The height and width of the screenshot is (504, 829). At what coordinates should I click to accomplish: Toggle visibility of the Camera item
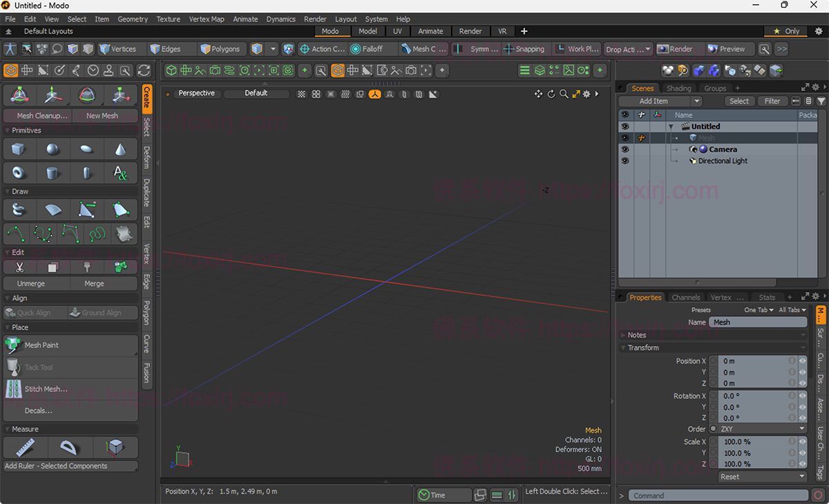coord(625,148)
